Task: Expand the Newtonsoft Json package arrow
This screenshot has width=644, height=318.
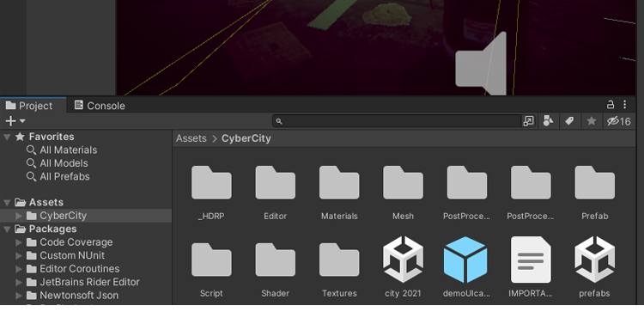Action: click(x=19, y=295)
